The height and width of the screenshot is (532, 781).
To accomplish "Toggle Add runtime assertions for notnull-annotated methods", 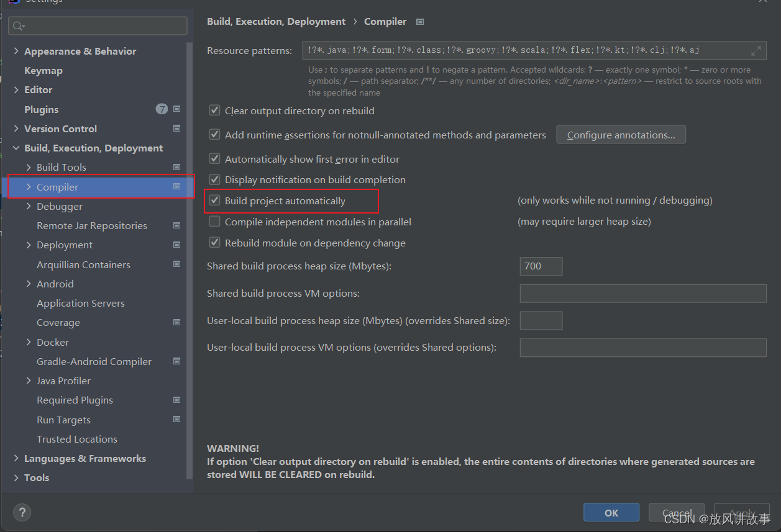I will [x=214, y=135].
